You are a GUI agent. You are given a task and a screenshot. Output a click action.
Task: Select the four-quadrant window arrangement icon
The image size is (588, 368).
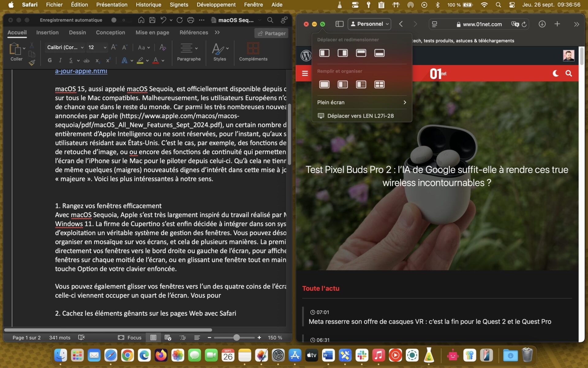(x=379, y=84)
